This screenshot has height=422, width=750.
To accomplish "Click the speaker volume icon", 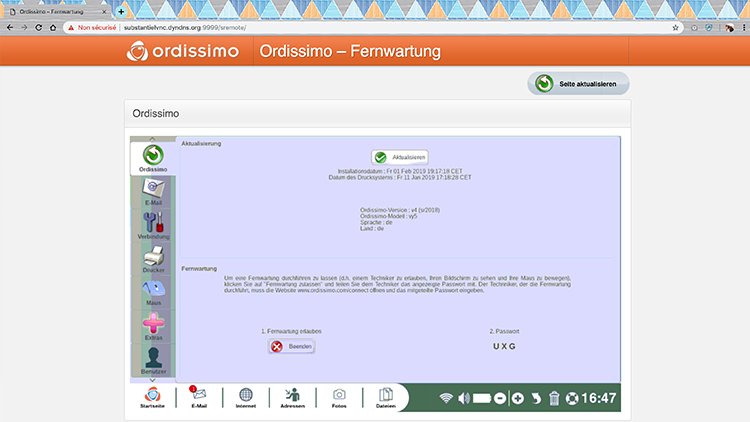I will coord(463,398).
